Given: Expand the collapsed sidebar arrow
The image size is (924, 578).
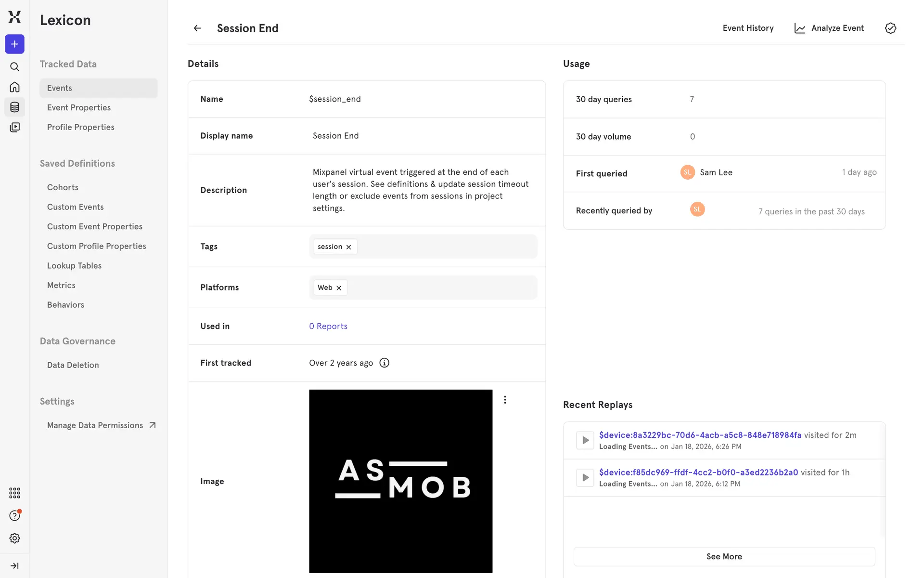Looking at the screenshot, I should click(x=14, y=566).
